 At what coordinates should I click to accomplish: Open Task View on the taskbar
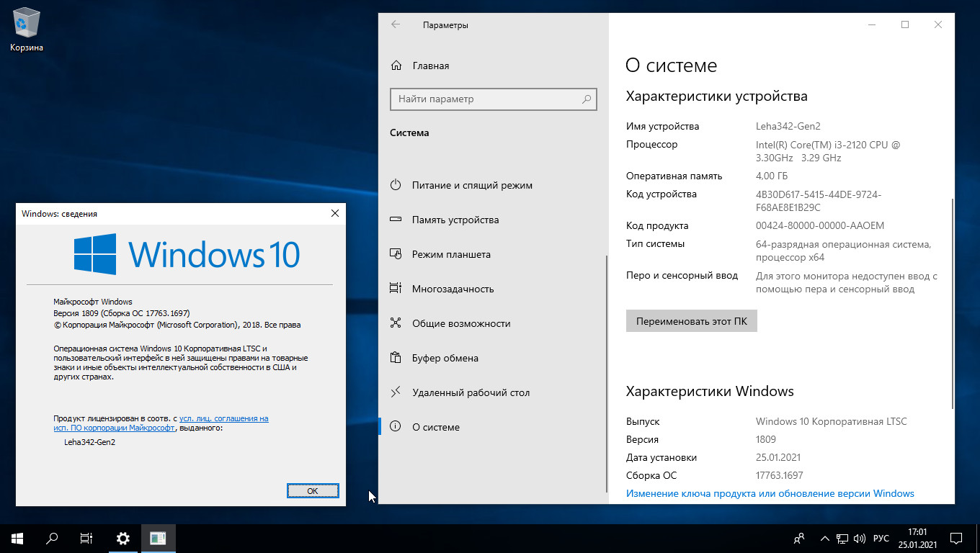(x=86, y=538)
